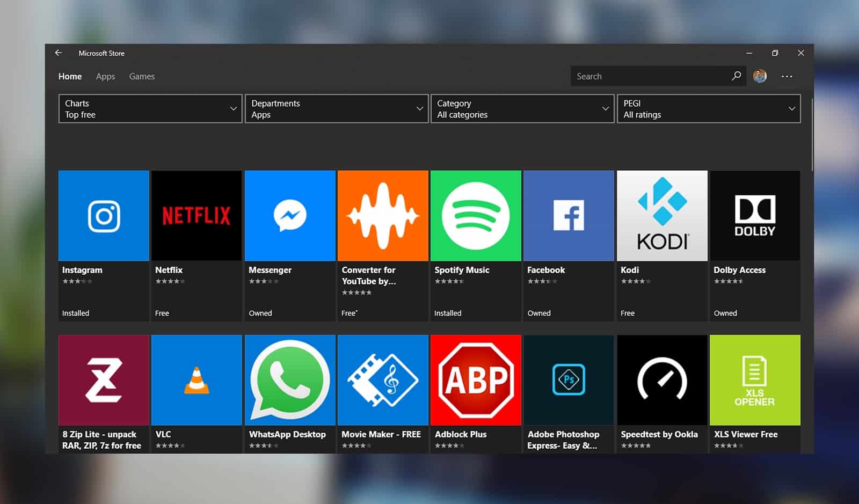Click the 'Installed' label under Instagram
This screenshot has height=504, width=859.
76,313
